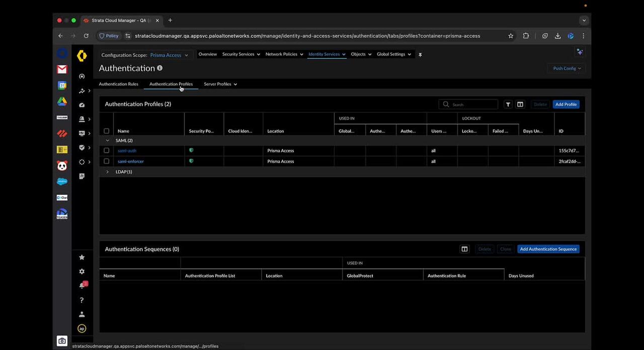Open the settings gear in left sidebar
The height and width of the screenshot is (350, 644).
[x=82, y=271]
